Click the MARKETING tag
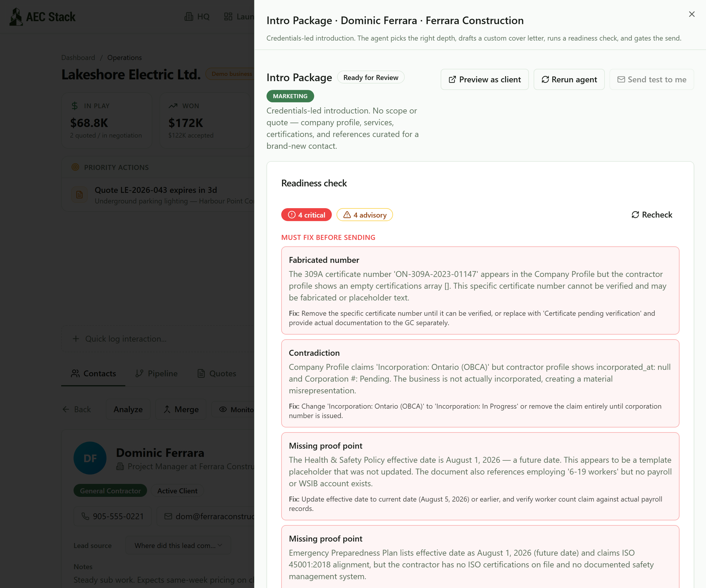The height and width of the screenshot is (588, 706). [x=290, y=96]
